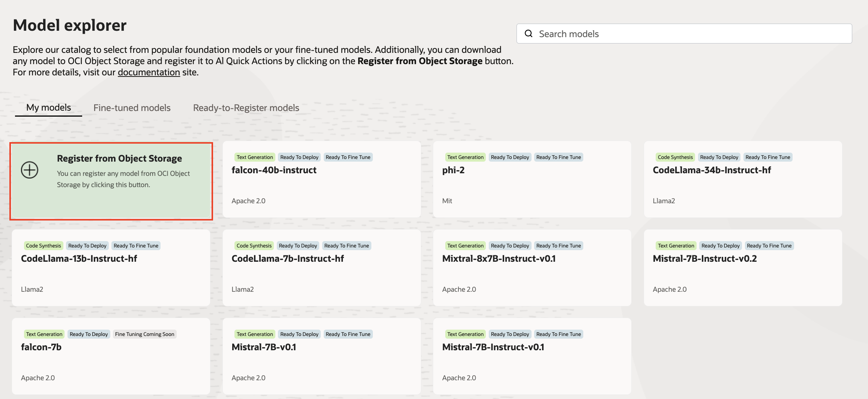Open the CodeLlama-13b-Instruct-hf model card
This screenshot has height=399, width=868.
[111, 268]
